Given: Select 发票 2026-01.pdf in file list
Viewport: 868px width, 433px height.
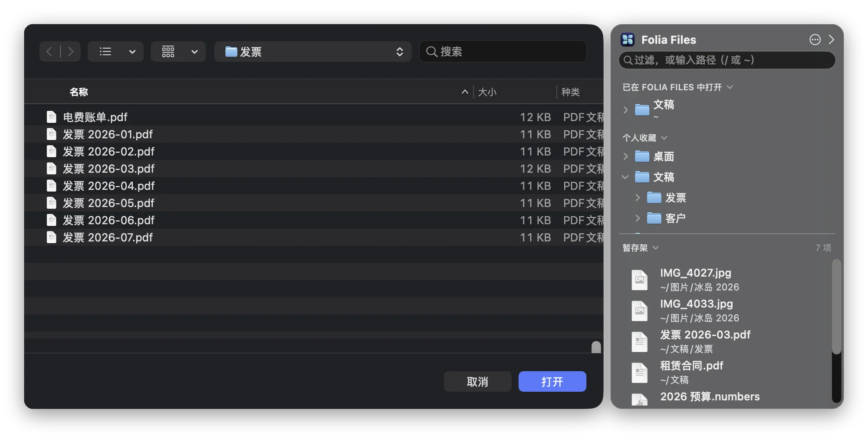Looking at the screenshot, I should [313, 134].
